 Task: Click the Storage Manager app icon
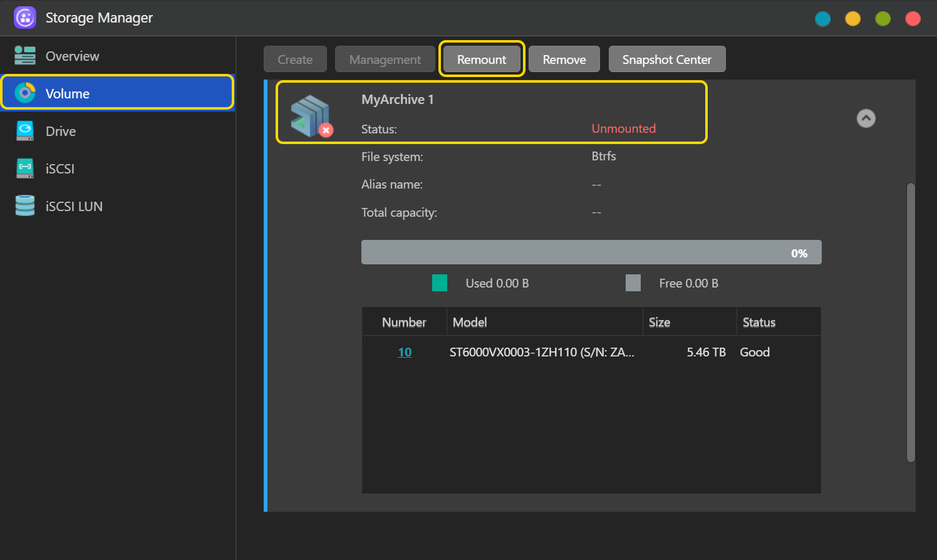tap(25, 18)
